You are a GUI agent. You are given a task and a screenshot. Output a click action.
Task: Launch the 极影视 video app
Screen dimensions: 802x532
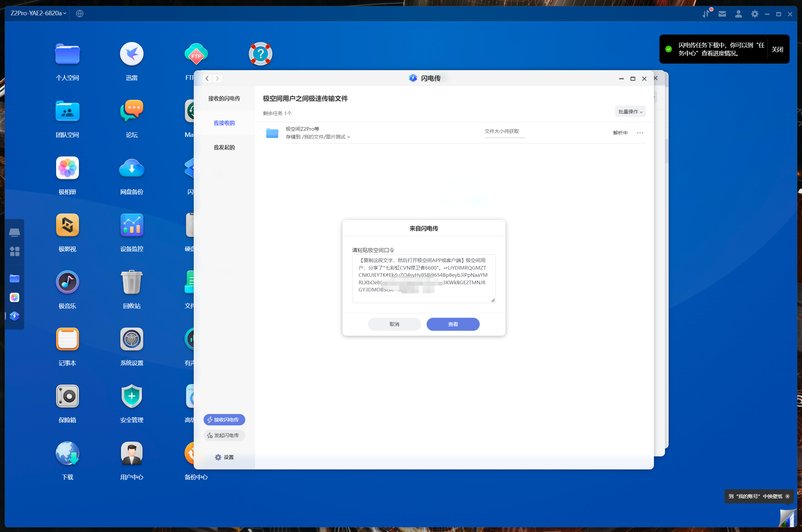[67, 225]
